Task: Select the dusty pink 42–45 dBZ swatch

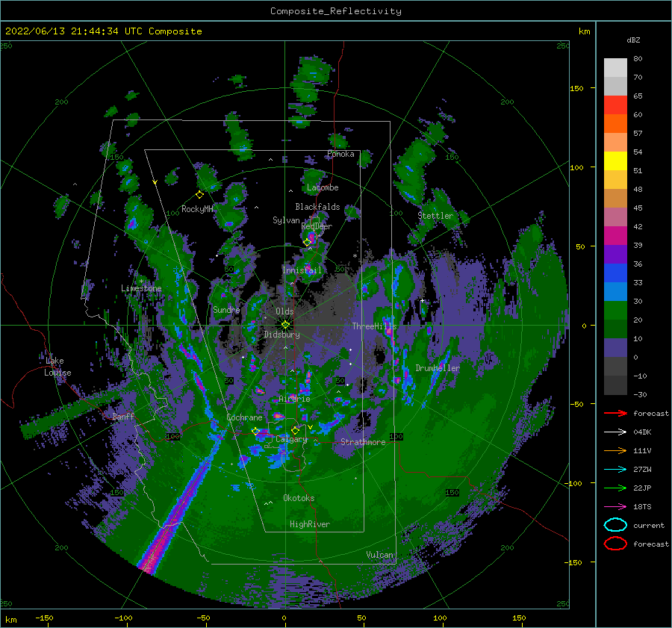Action: [615, 217]
